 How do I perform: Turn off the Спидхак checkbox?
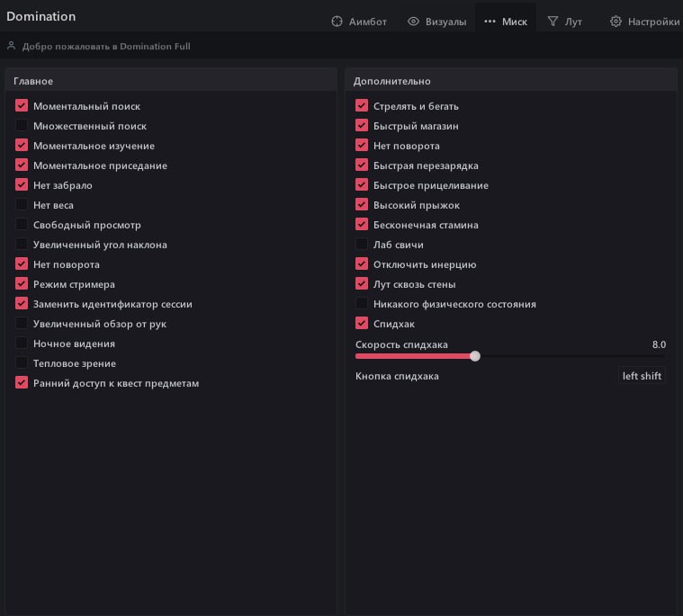tap(362, 324)
